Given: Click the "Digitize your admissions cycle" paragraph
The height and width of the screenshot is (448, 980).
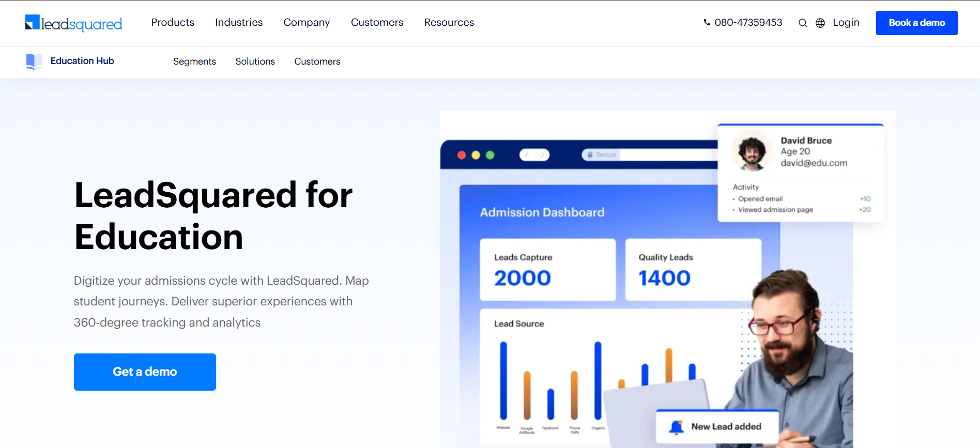Looking at the screenshot, I should [221, 301].
